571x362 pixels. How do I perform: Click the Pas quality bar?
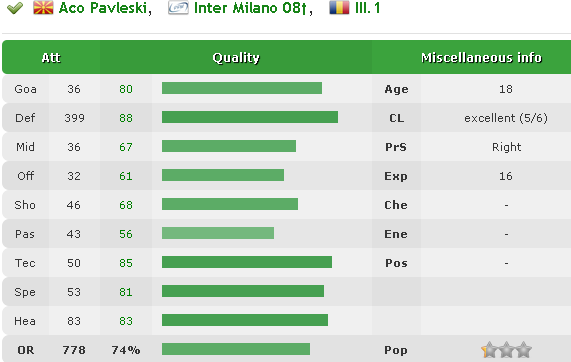218,233
